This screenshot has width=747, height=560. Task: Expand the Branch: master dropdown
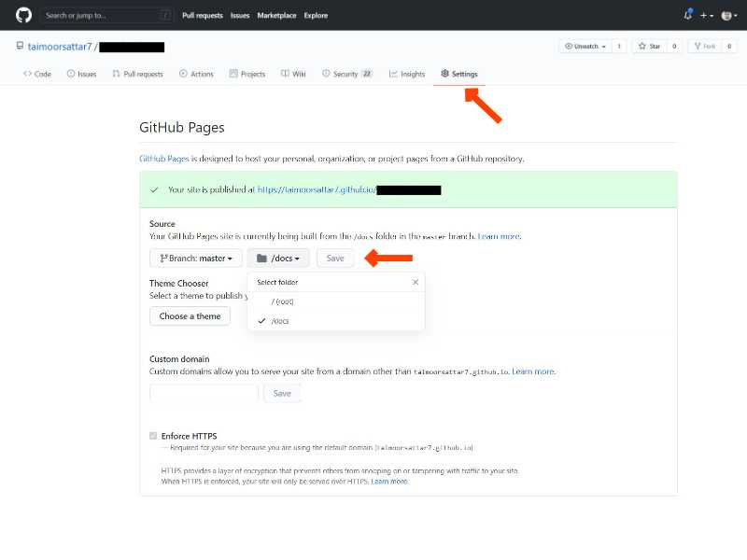[196, 258]
